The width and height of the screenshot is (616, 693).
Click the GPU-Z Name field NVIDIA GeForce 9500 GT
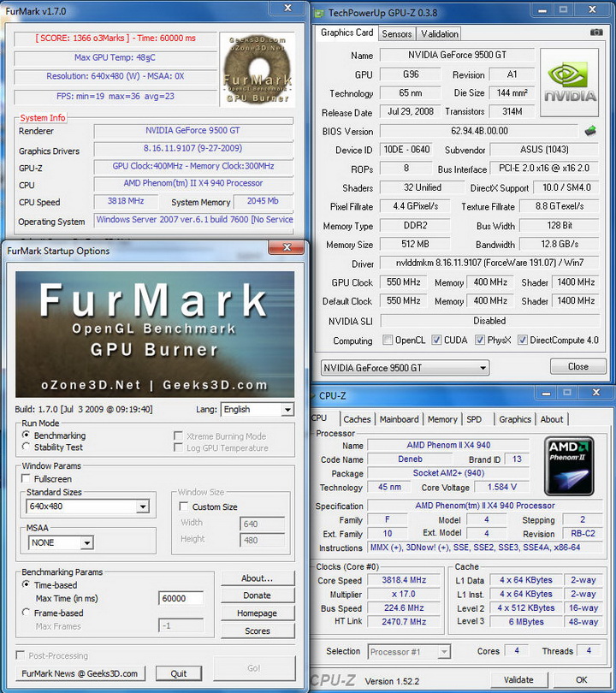pyautogui.click(x=458, y=55)
